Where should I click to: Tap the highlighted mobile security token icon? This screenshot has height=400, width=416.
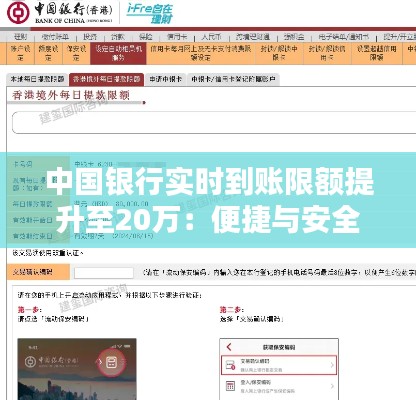click(x=112, y=362)
